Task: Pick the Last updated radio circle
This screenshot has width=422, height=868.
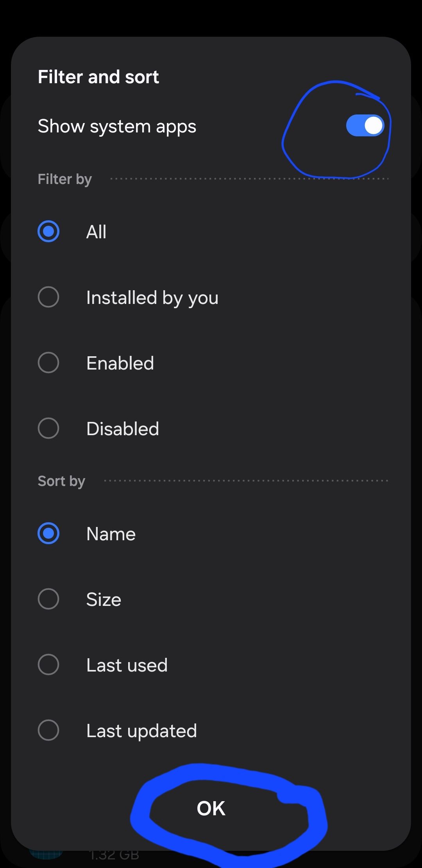Action: (48, 730)
